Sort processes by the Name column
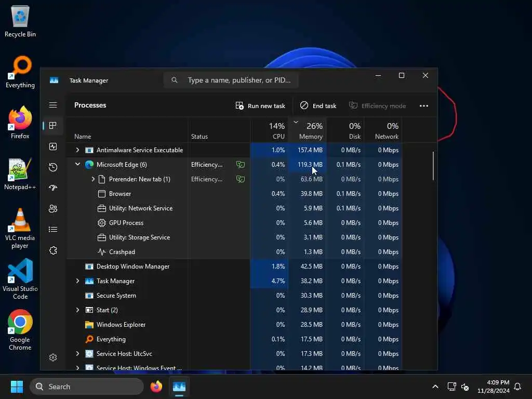This screenshot has width=532, height=399. click(127, 130)
